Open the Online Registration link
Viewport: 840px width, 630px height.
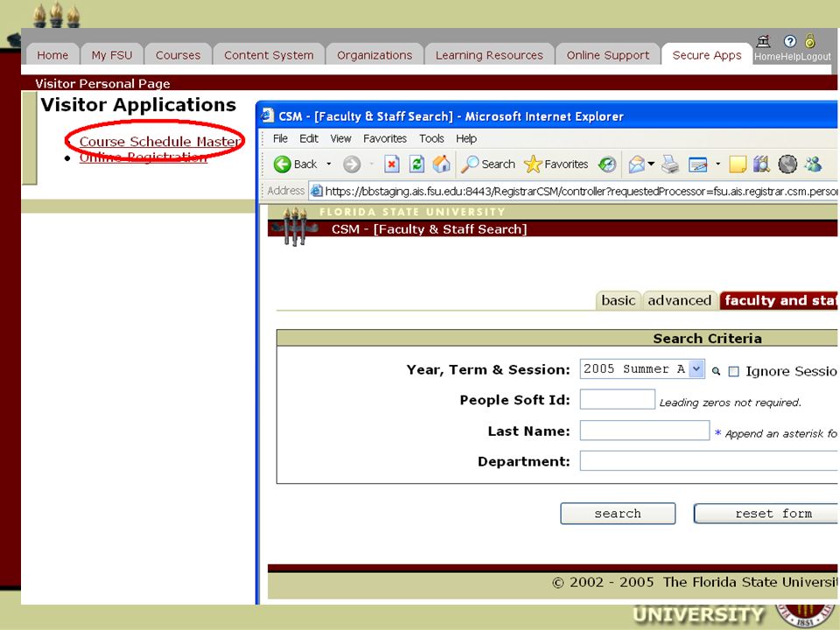click(x=143, y=157)
